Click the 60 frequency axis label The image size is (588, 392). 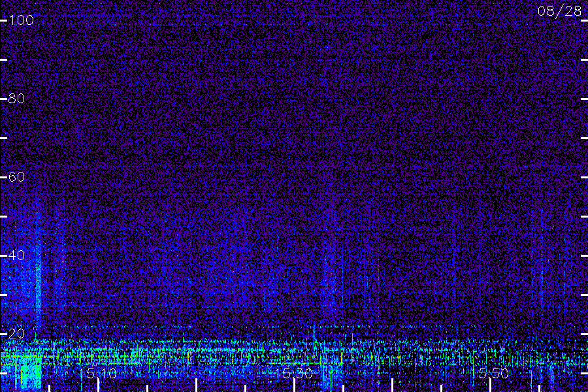pos(16,176)
